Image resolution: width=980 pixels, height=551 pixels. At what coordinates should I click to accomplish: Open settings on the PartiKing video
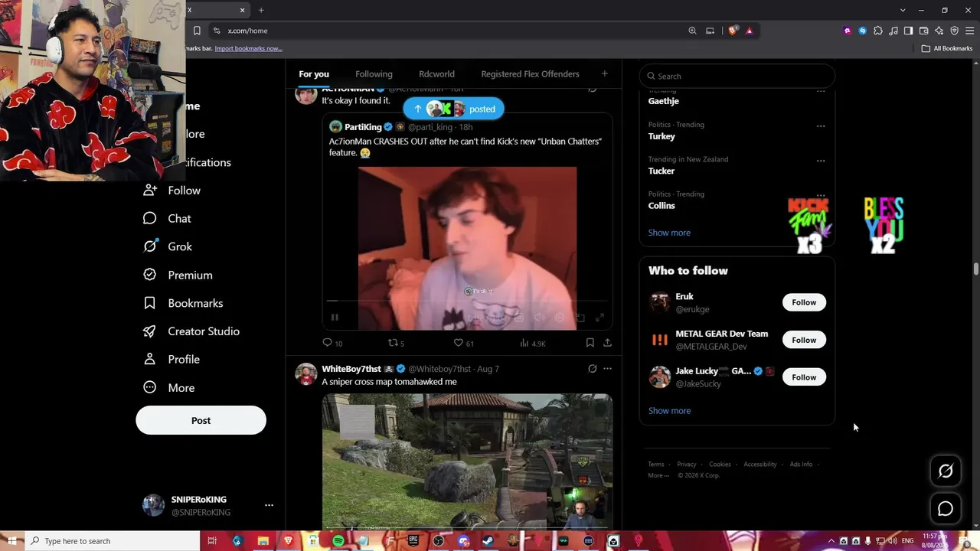click(x=560, y=318)
